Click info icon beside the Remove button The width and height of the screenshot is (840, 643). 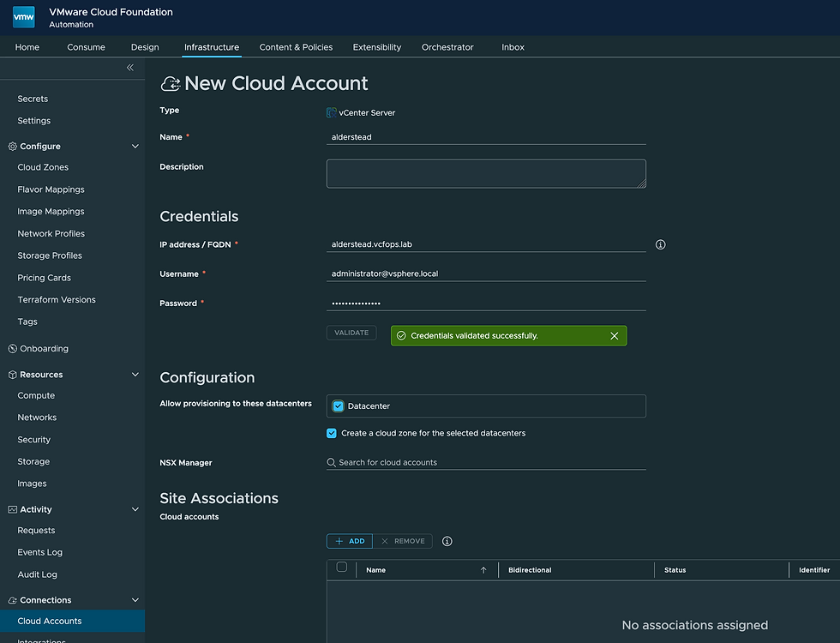[447, 542]
